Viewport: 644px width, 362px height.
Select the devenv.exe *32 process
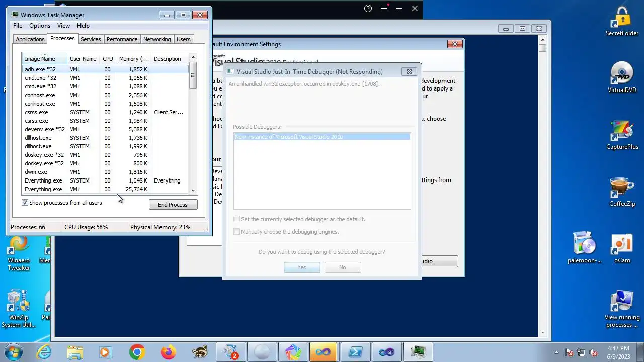point(105,129)
